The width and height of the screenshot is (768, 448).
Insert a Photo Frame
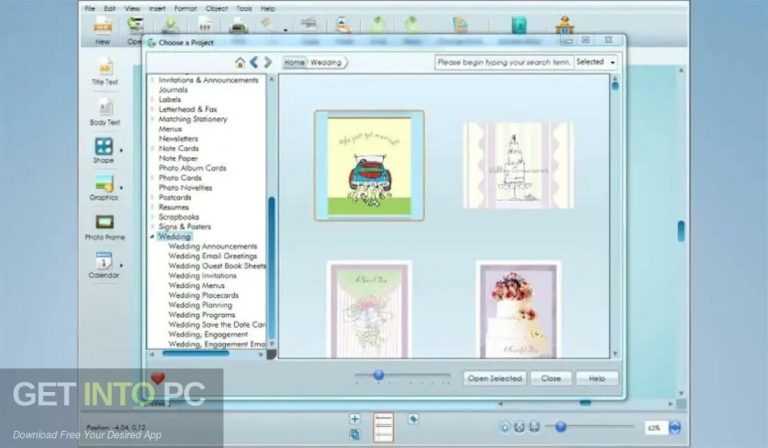click(x=104, y=222)
